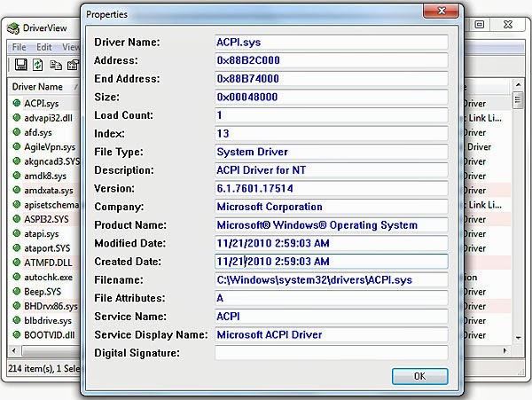
Task: Click the Version field 6.1.7601.17514
Action: coord(331,189)
